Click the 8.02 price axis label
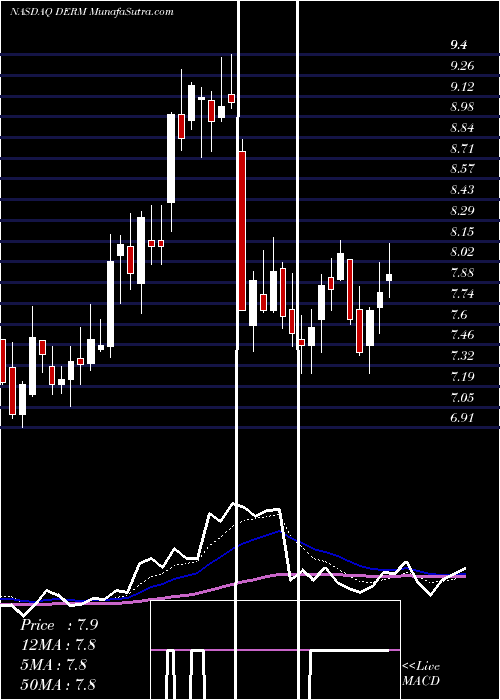The image size is (500, 700). click(x=462, y=252)
